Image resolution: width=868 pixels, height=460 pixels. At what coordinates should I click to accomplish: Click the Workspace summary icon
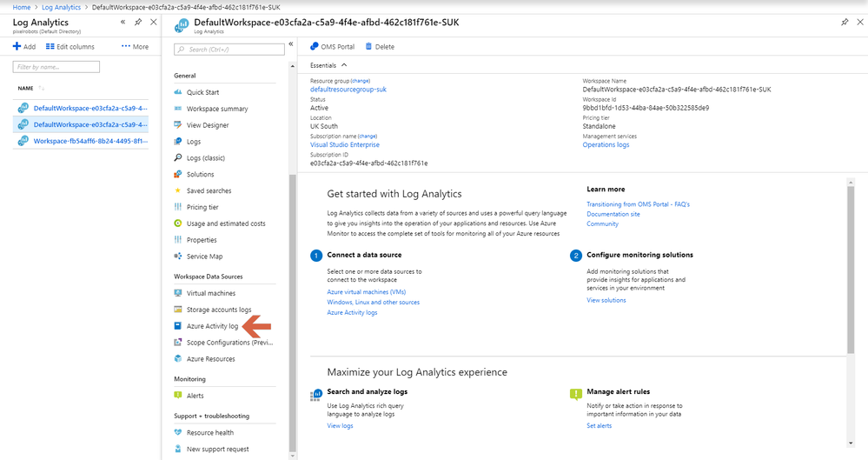pyautogui.click(x=178, y=109)
